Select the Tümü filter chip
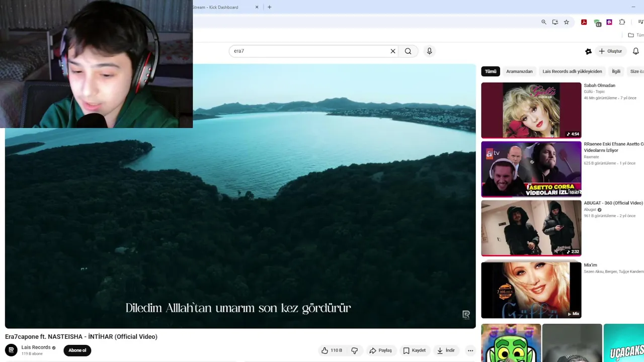This screenshot has width=644, height=362. tap(491, 71)
